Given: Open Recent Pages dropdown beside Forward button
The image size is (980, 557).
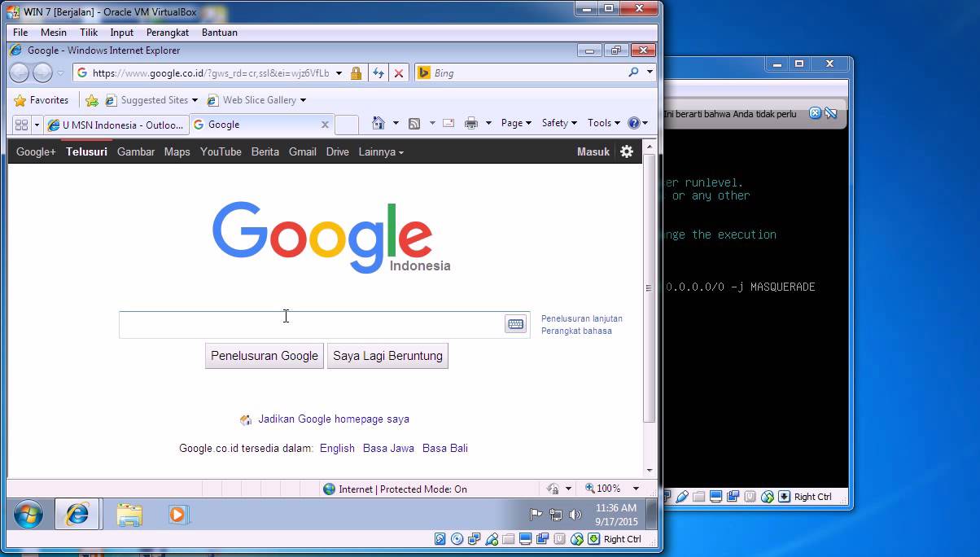Looking at the screenshot, I should coord(60,73).
